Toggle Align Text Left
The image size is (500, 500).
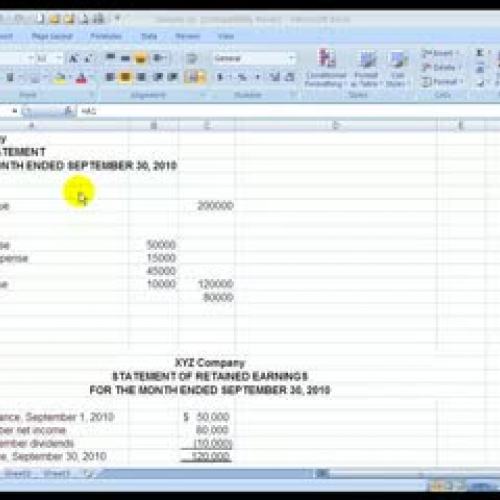(110, 77)
